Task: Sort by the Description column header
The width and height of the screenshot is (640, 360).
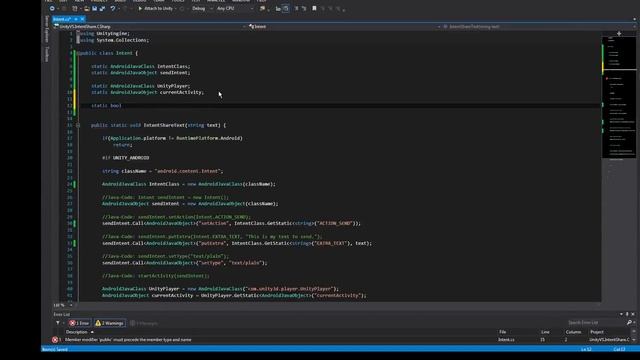Action: [x=76, y=332]
